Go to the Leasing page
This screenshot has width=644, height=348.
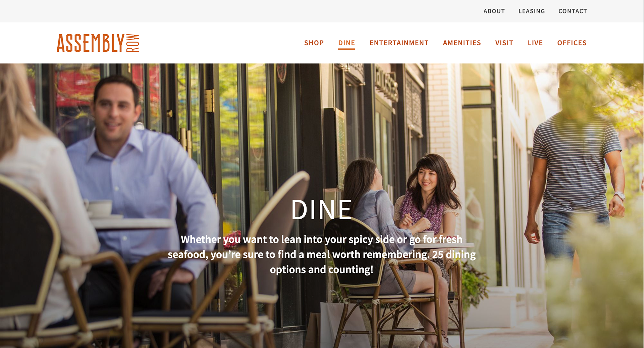pyautogui.click(x=532, y=11)
